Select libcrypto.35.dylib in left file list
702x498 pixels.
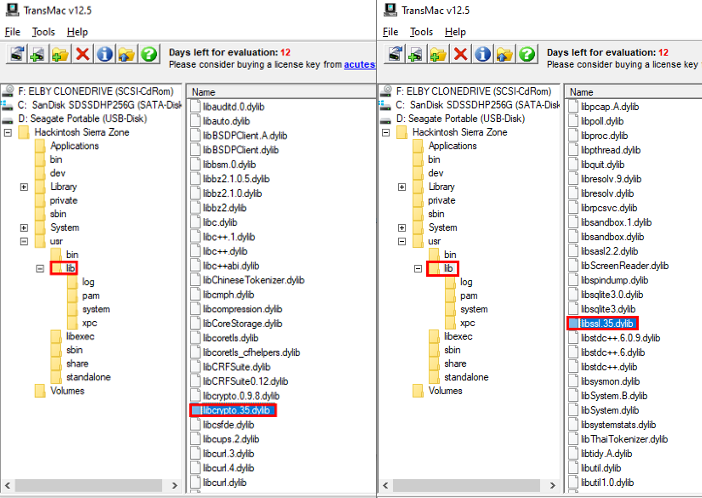(x=235, y=410)
